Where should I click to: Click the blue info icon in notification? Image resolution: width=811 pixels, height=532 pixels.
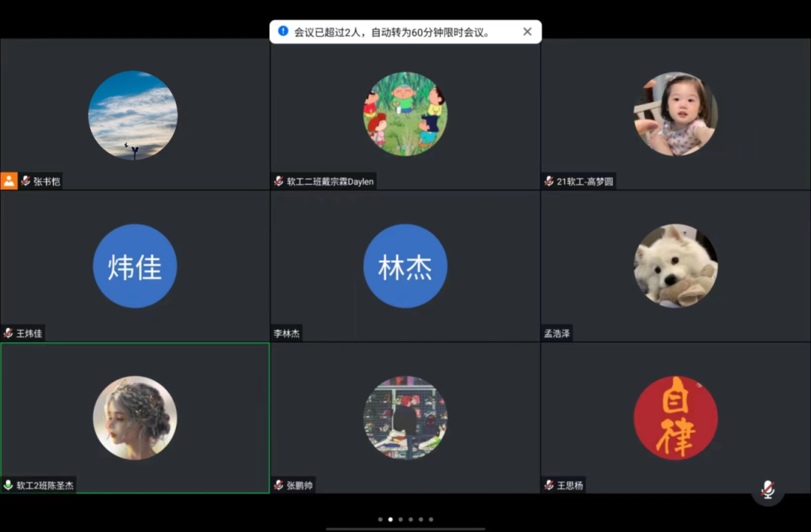[283, 32]
